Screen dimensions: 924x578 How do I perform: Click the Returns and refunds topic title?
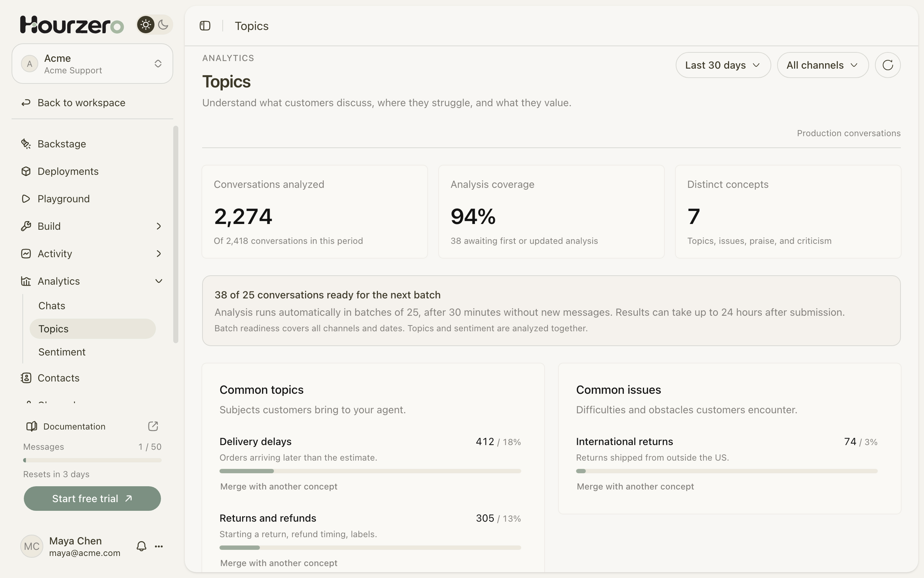point(268,518)
